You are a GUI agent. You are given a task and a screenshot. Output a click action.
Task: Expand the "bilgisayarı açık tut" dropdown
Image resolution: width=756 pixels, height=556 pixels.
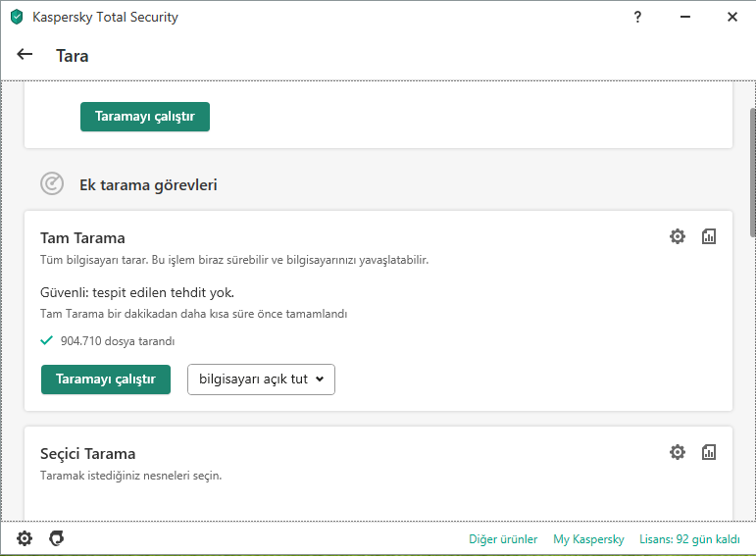coord(261,379)
